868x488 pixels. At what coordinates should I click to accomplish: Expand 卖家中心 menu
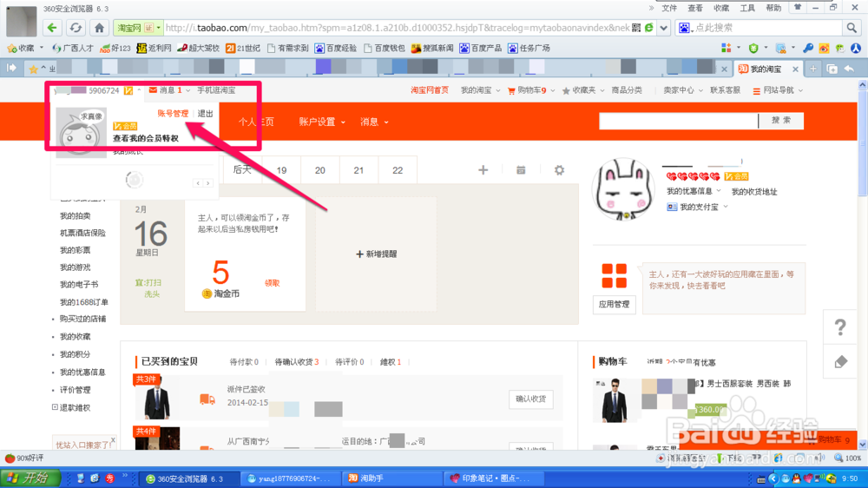(x=682, y=90)
